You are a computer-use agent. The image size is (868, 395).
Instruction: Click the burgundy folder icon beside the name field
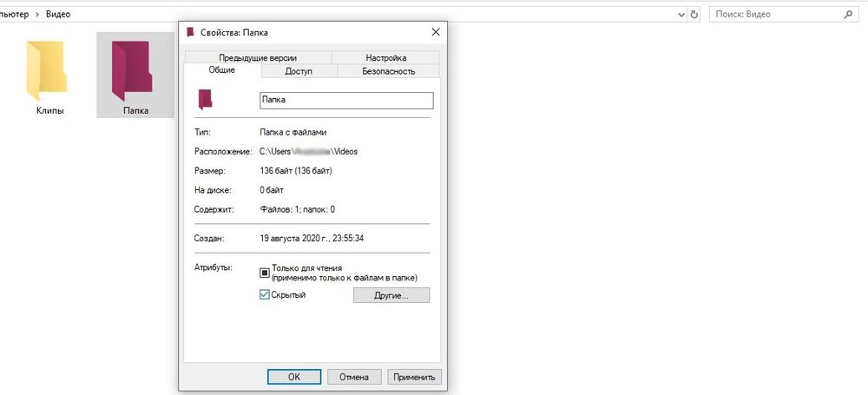(x=205, y=100)
